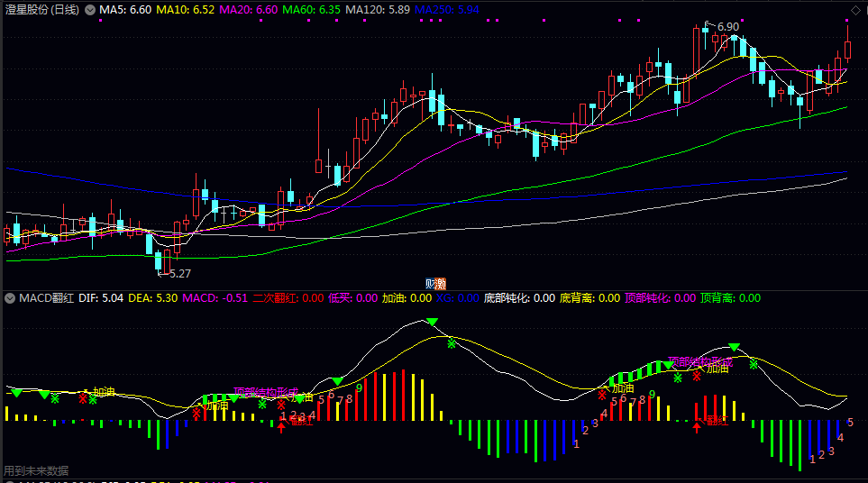Click the green X marker below MACD peak

[452, 343]
